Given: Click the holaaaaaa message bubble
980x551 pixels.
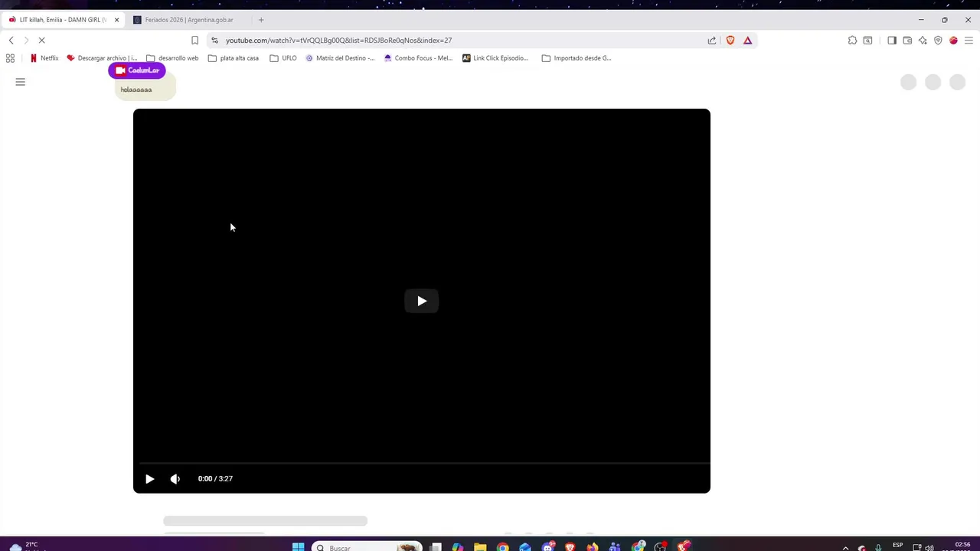Looking at the screenshot, I should click(x=145, y=90).
